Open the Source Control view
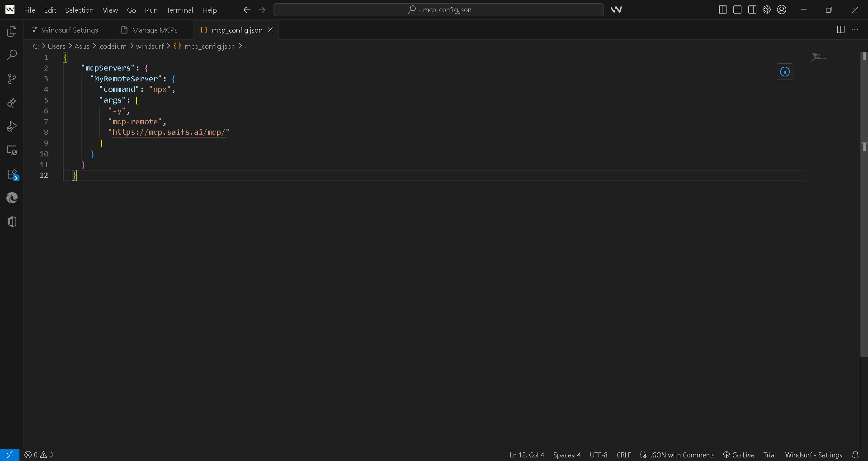Viewport: 868px width, 461px height. tap(12, 79)
